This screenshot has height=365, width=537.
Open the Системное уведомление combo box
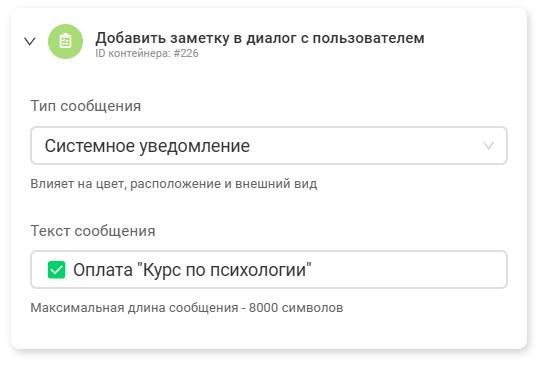click(269, 146)
